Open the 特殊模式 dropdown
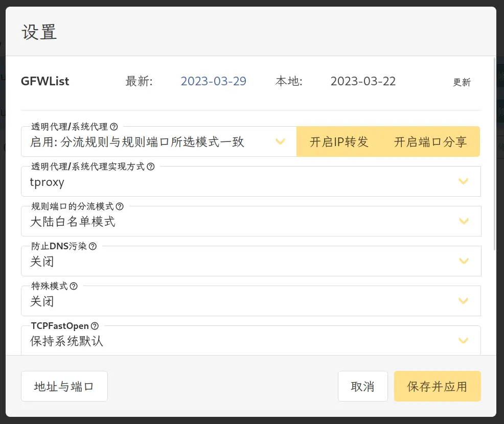 coord(463,301)
